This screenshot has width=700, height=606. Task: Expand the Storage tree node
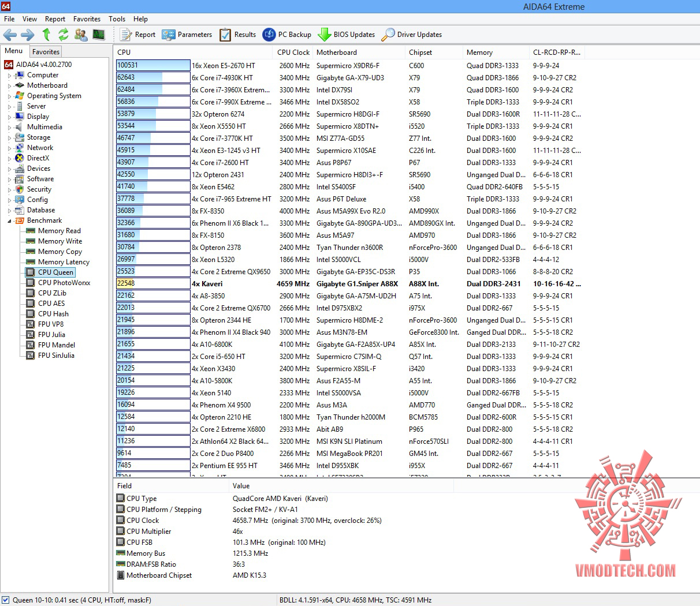tap(9, 138)
